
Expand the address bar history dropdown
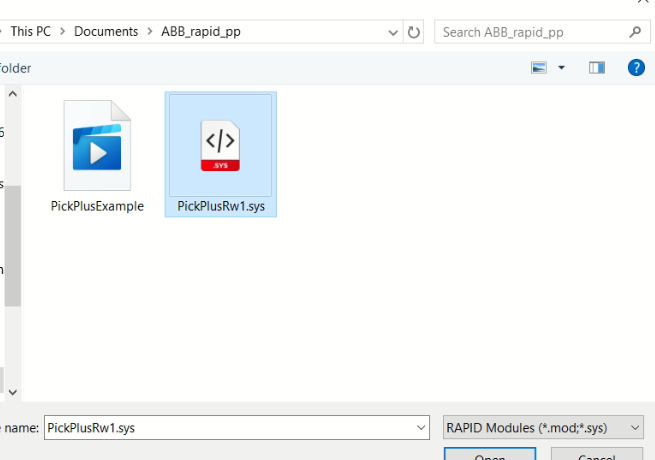(393, 32)
